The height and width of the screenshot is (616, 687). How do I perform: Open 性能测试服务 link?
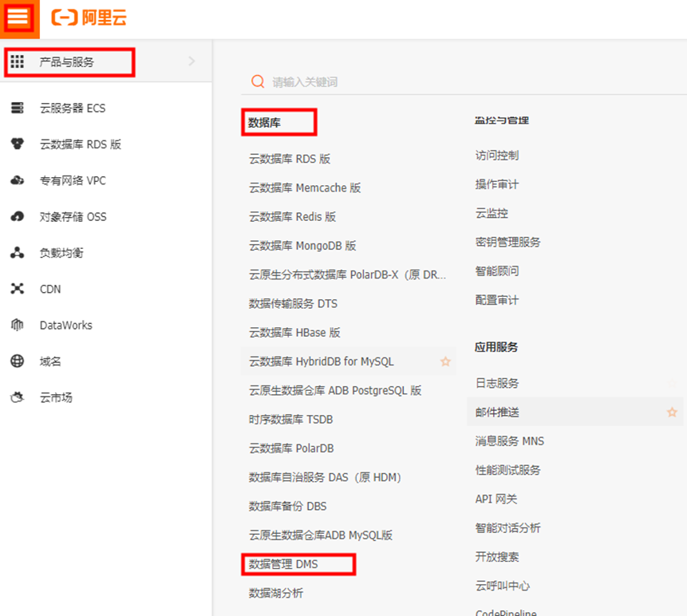(x=507, y=470)
